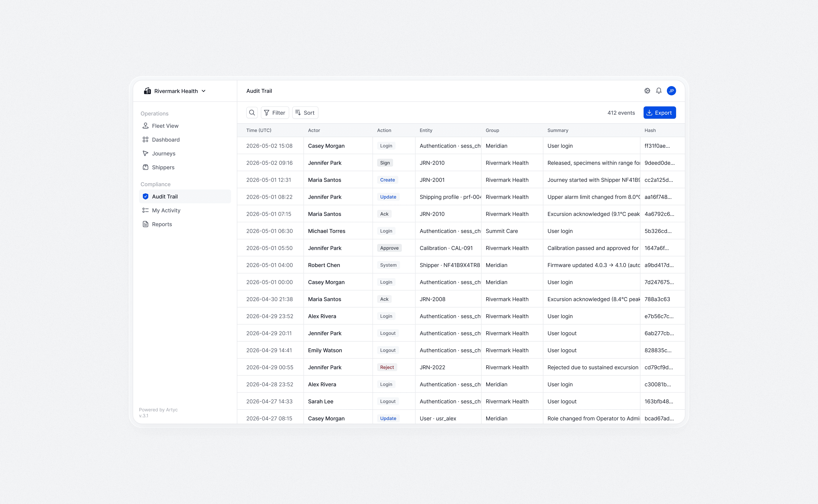Click the Audit Trail page title
This screenshot has width=818, height=504.
tap(259, 91)
